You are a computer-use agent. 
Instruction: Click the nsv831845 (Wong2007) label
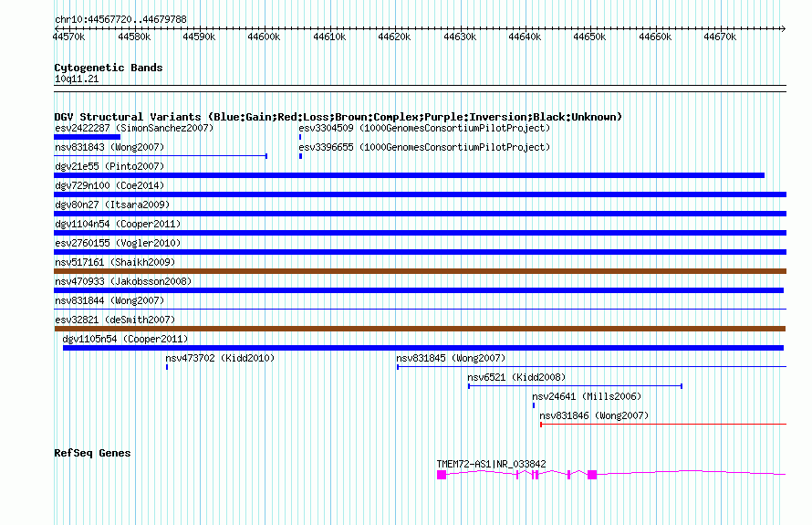point(451,358)
